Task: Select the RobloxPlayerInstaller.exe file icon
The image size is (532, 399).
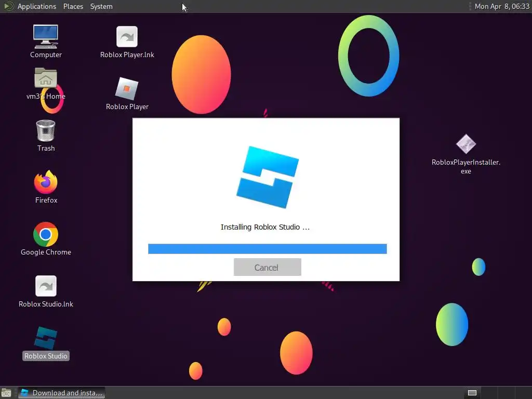Action: [x=466, y=144]
